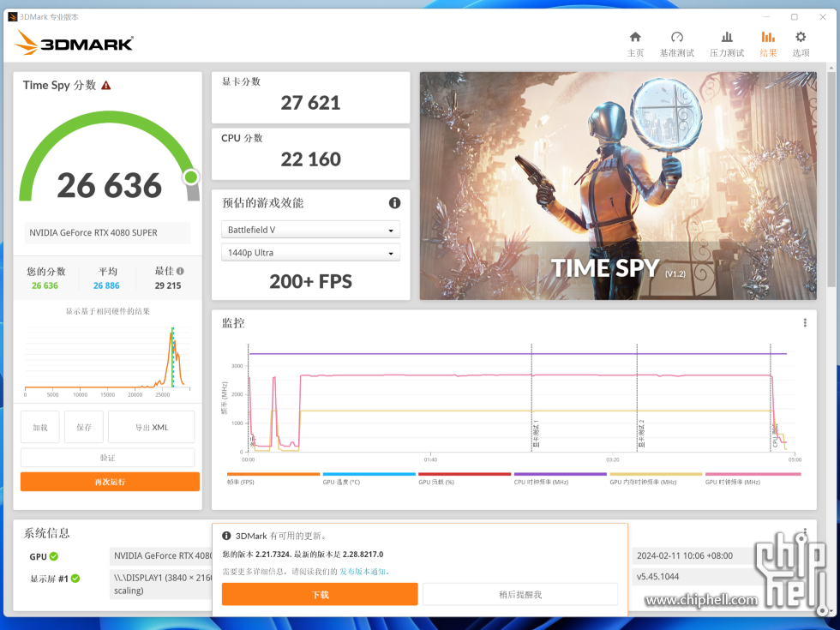This screenshot has height=630, width=840.
Task: Open the Benchmarks (基准测试) tab
Action: 676,44
